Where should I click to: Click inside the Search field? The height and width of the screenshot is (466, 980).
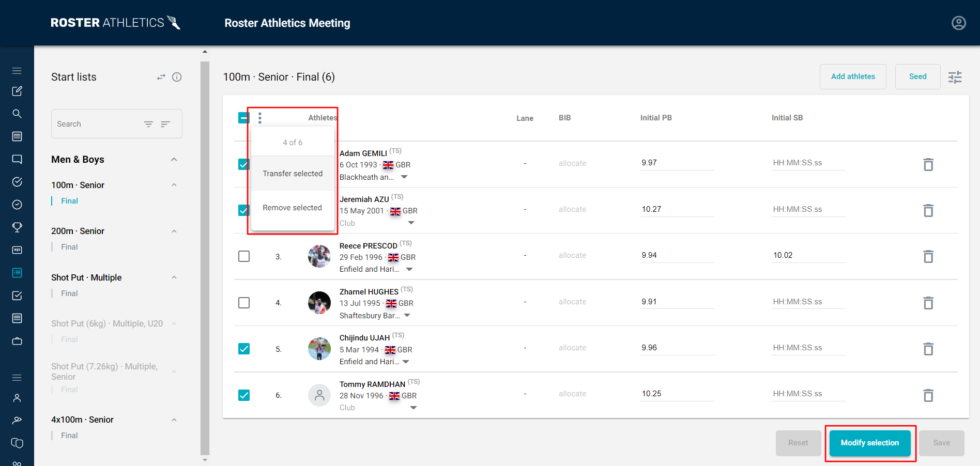click(x=93, y=123)
